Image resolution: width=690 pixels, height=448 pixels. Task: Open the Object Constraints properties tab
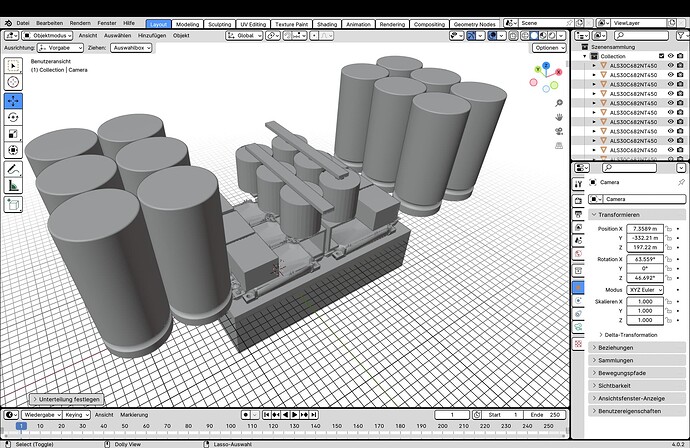pyautogui.click(x=579, y=314)
